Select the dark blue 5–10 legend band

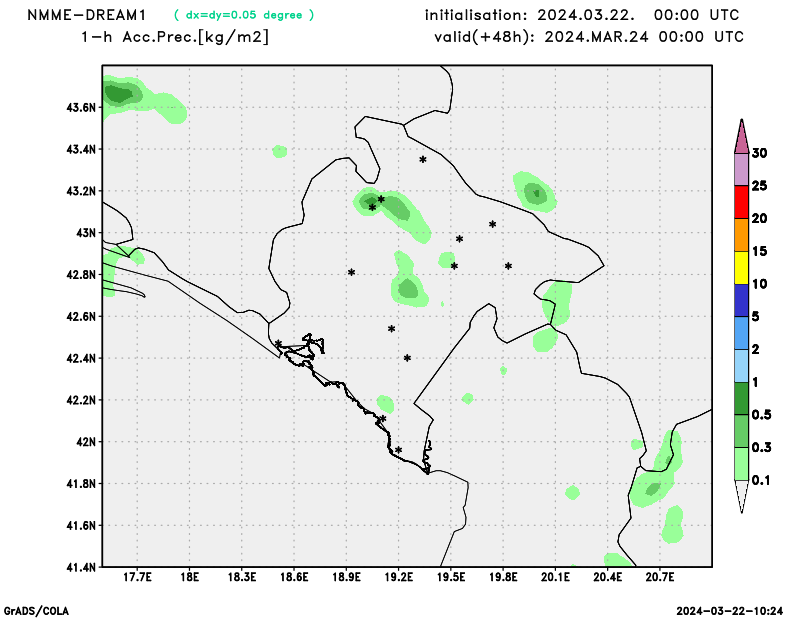[741, 300]
